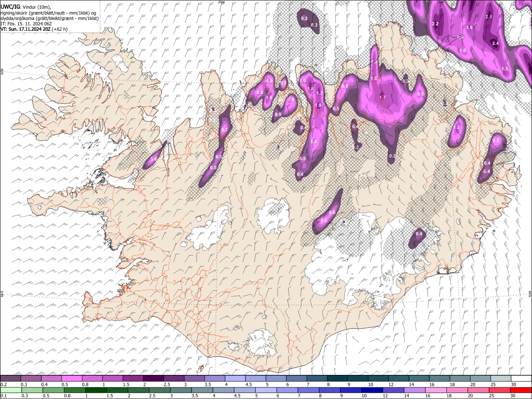Click the purple legend swatch between 0.2 and 0.3

point(10,379)
